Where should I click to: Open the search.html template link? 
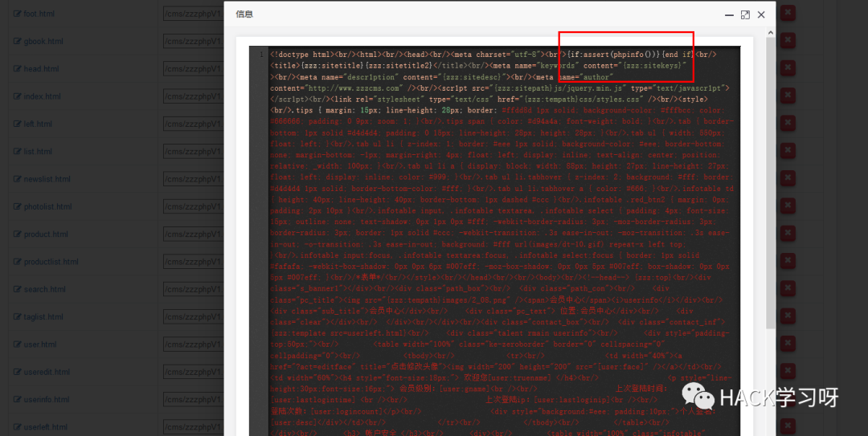pos(44,289)
